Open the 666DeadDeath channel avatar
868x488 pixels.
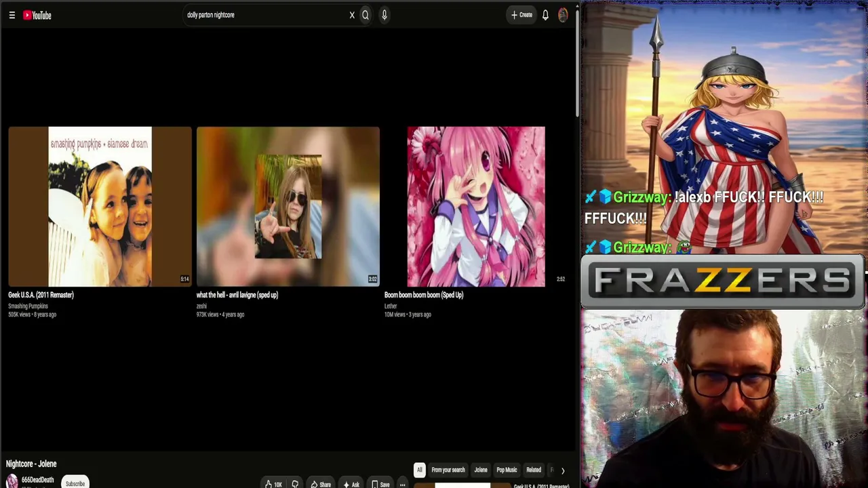click(x=12, y=482)
